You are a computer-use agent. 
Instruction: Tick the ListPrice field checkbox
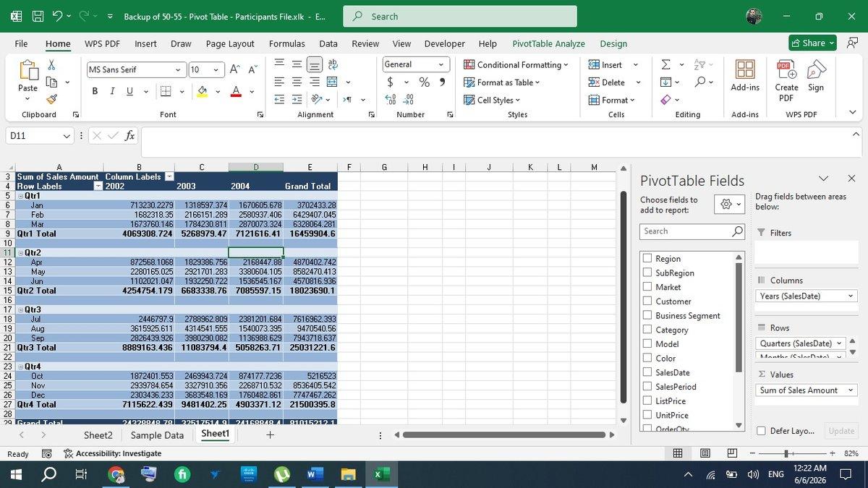pos(647,401)
